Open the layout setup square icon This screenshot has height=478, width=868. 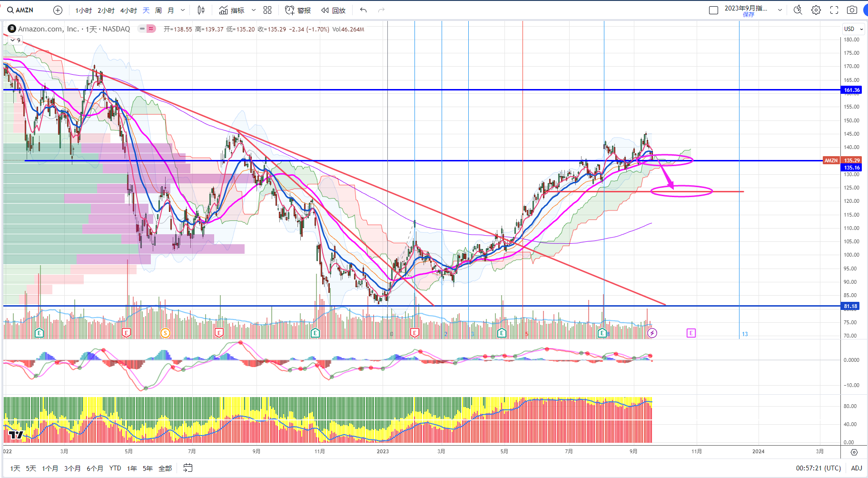713,10
